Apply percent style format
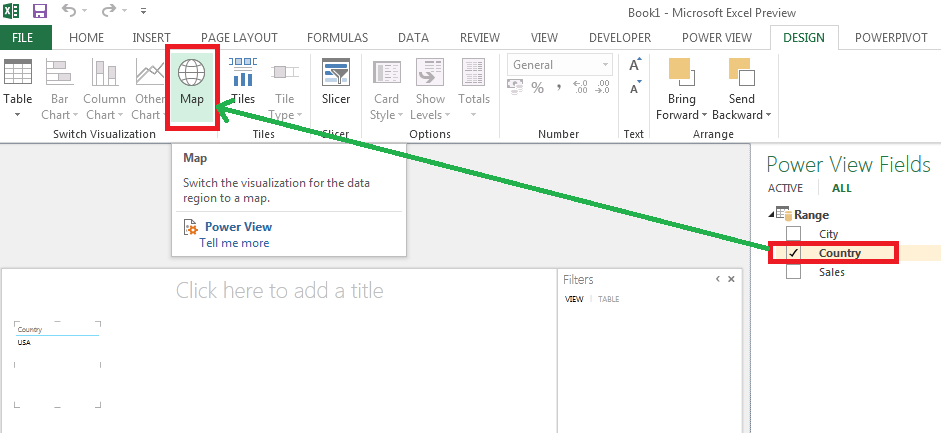This screenshot has height=433, width=941. (537, 88)
